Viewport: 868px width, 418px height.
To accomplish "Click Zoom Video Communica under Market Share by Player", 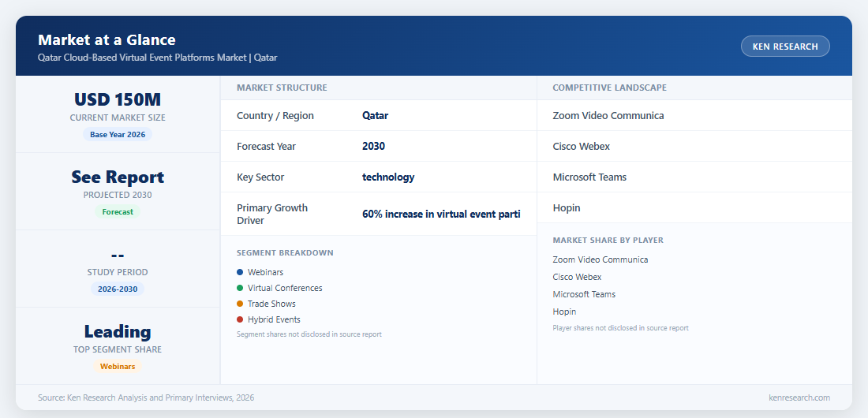I will [x=600, y=259].
